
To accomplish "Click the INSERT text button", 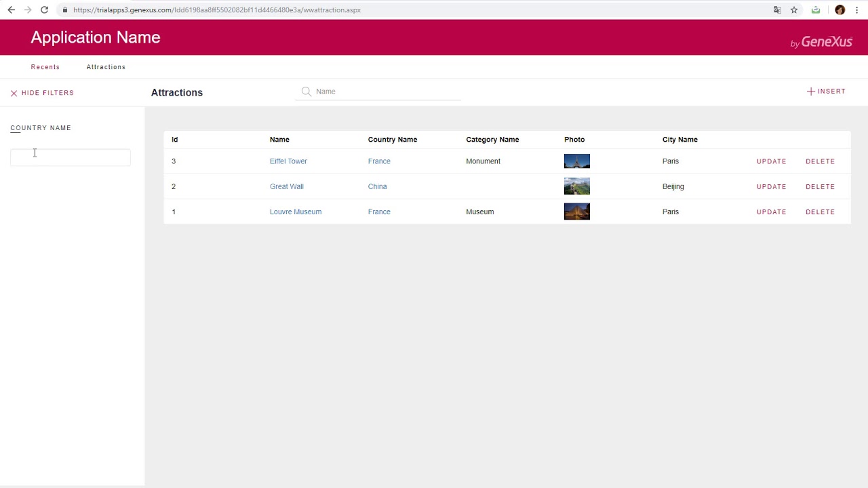I will tap(831, 91).
